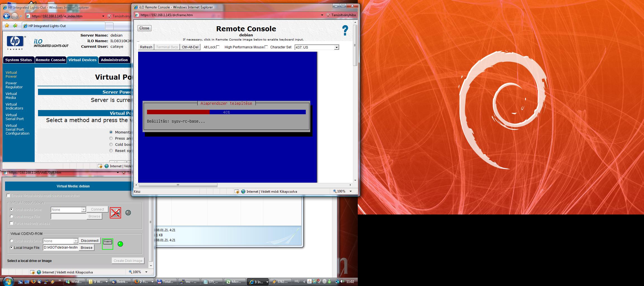Viewport: 644px width, 286px height.
Task: Click the Remote Console horizontal scrollbar thumb
Action: click(178, 185)
